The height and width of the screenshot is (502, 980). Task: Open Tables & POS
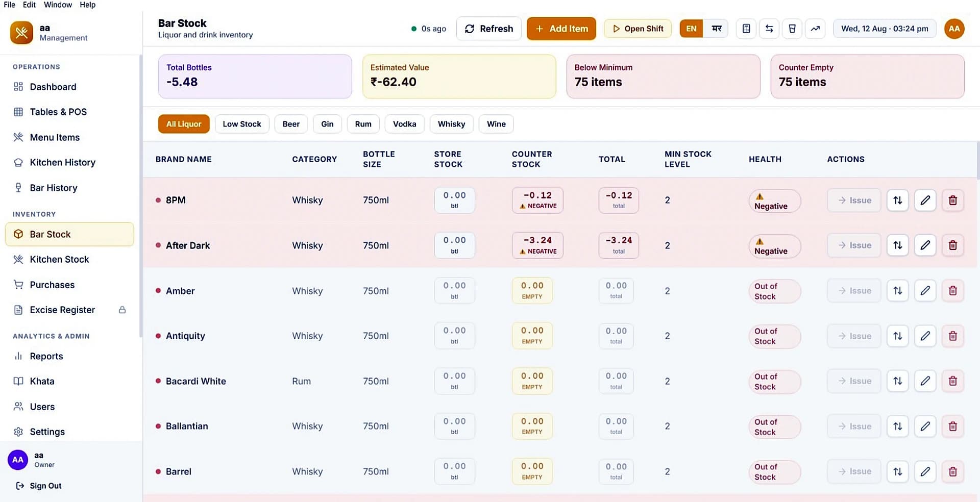70,112
